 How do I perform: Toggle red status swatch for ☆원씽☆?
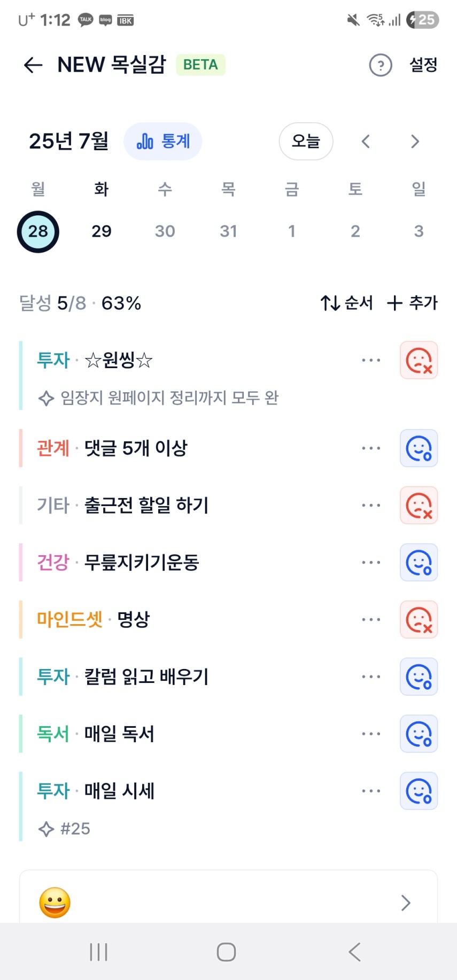point(419,360)
